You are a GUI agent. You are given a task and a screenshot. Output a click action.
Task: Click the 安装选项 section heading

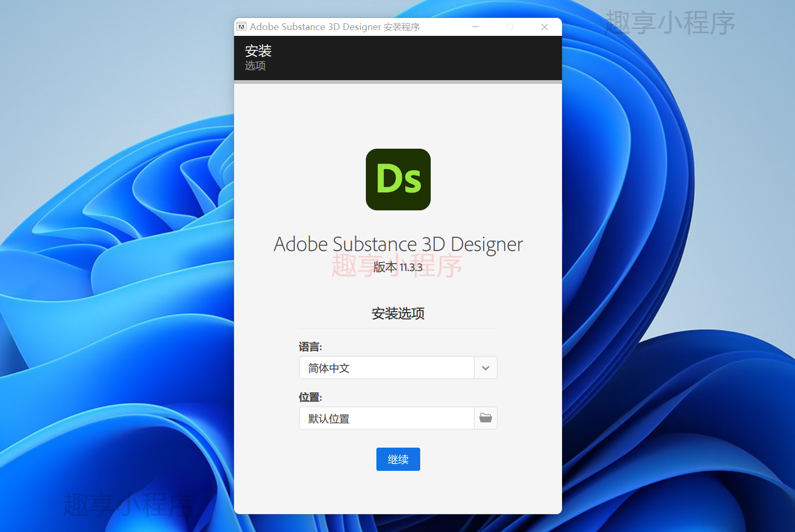tap(398, 314)
